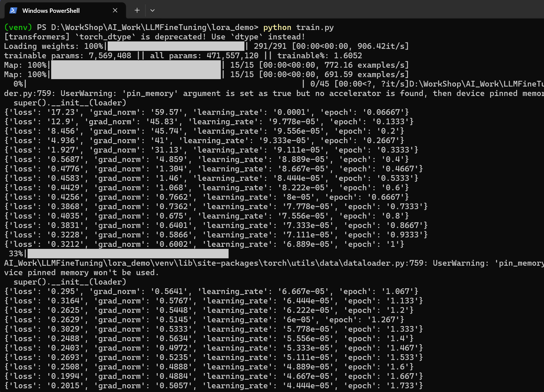Click the Loading weights progress bar
The width and height of the screenshot is (544, 392).
[176, 46]
